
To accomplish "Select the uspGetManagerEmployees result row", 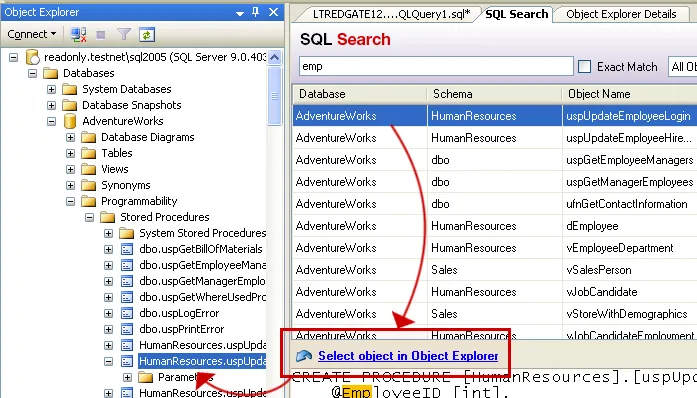I will pyautogui.click(x=495, y=182).
